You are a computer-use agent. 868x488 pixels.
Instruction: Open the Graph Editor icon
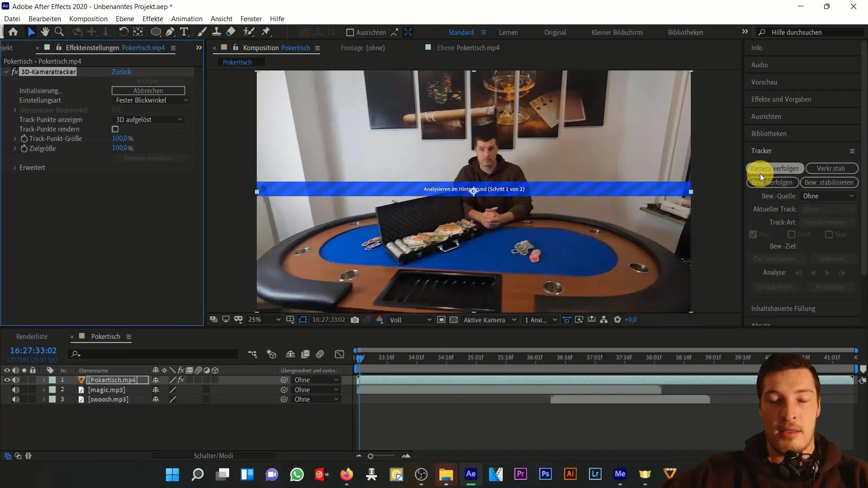[340, 354]
